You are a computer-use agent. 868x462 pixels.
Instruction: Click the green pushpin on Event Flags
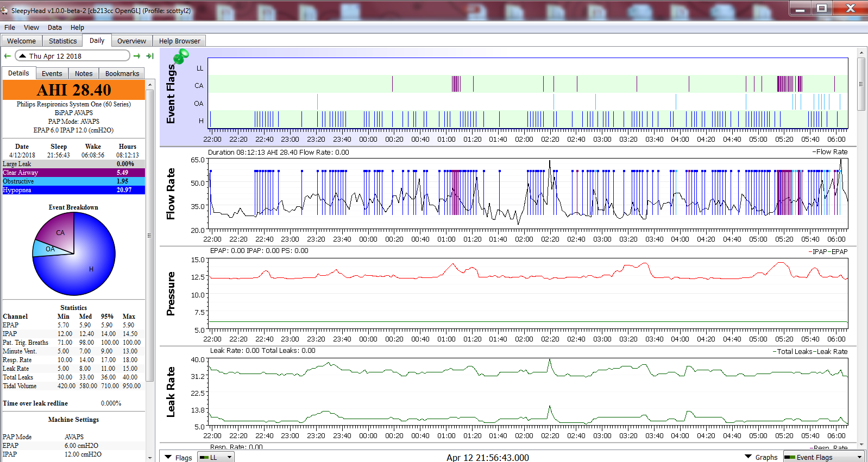coord(181,56)
